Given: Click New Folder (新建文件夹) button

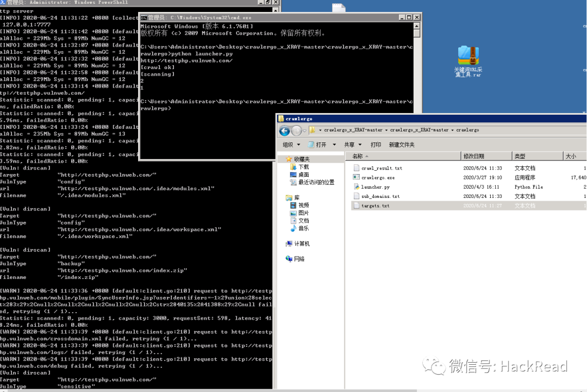Looking at the screenshot, I should click(x=402, y=145).
